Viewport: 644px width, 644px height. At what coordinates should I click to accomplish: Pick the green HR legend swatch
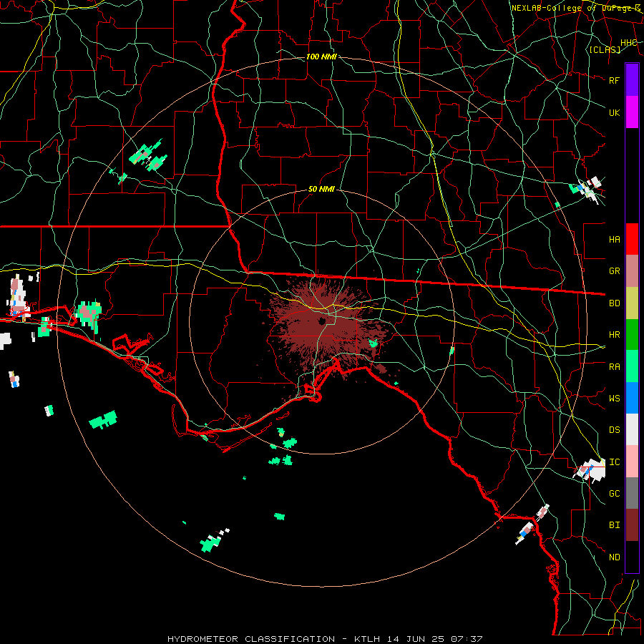coord(632,334)
